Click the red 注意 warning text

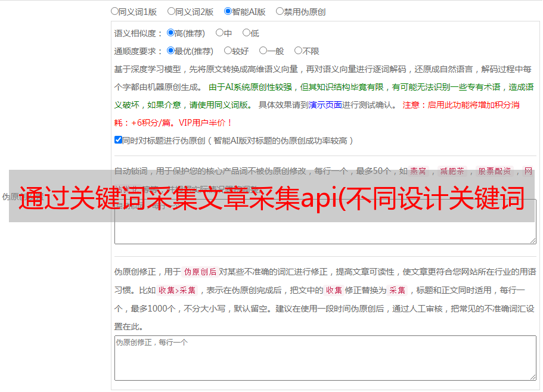tap(411, 105)
